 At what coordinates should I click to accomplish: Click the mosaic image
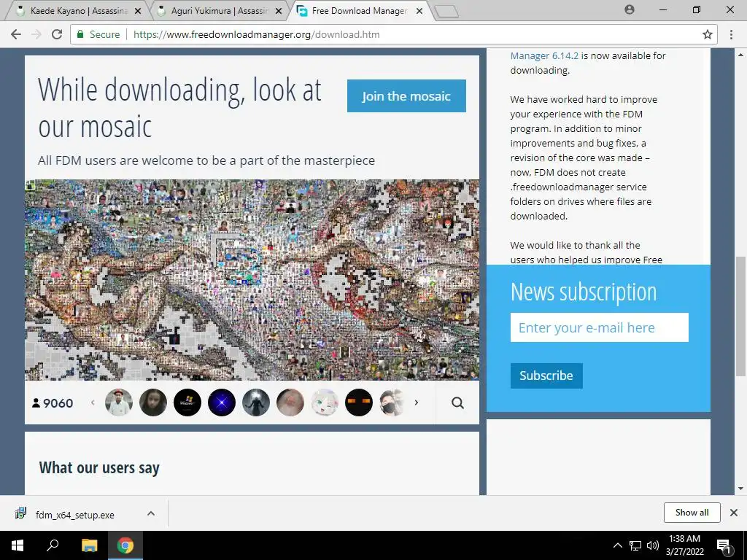point(252,279)
